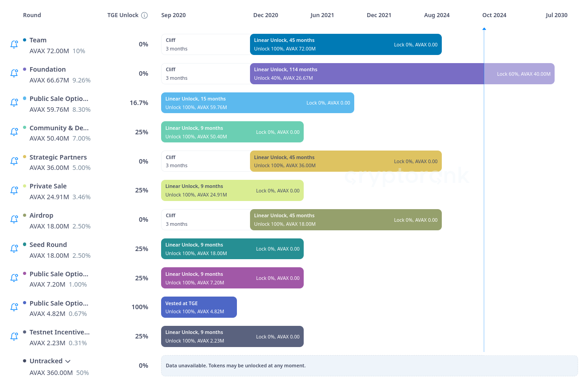This screenshot has width=588, height=384.
Task: Click the bell icon for Seed Round
Action: pyautogui.click(x=14, y=249)
